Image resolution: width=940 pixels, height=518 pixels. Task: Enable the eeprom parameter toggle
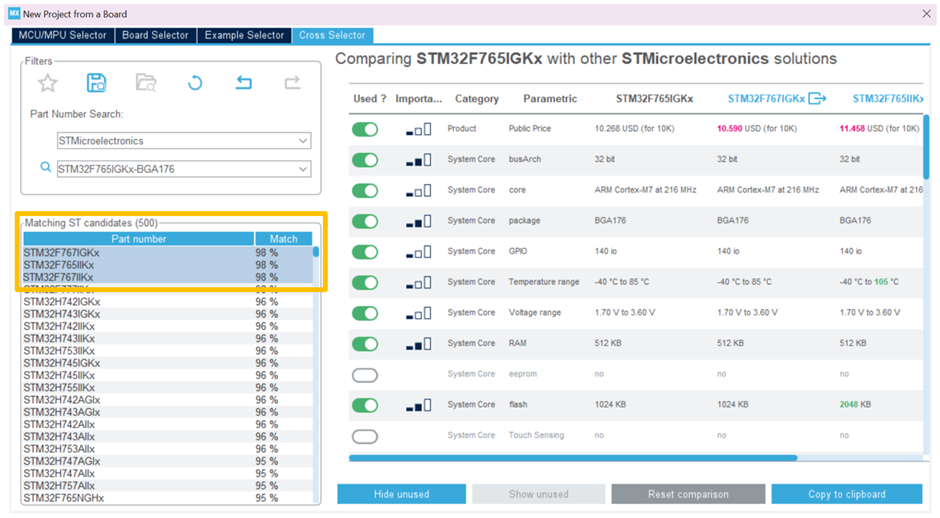coord(365,375)
